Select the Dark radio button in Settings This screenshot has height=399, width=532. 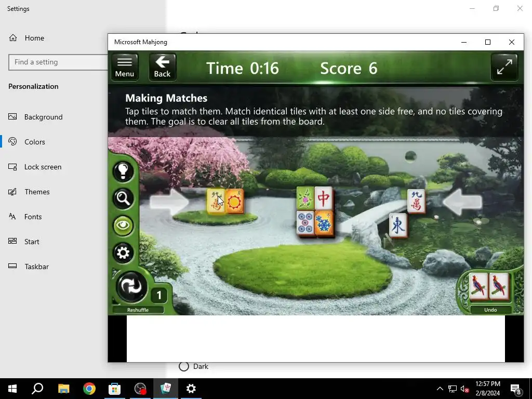click(184, 366)
